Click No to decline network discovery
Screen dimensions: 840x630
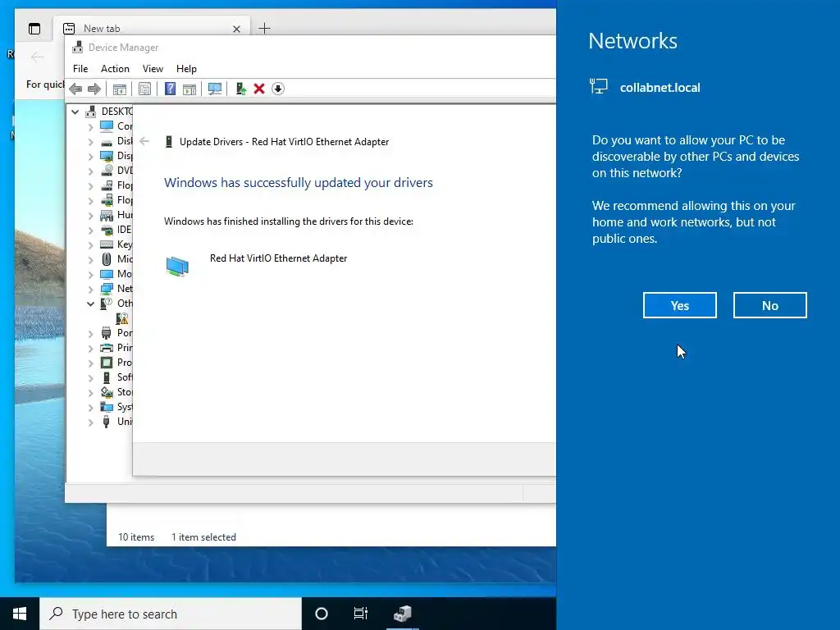[769, 305]
